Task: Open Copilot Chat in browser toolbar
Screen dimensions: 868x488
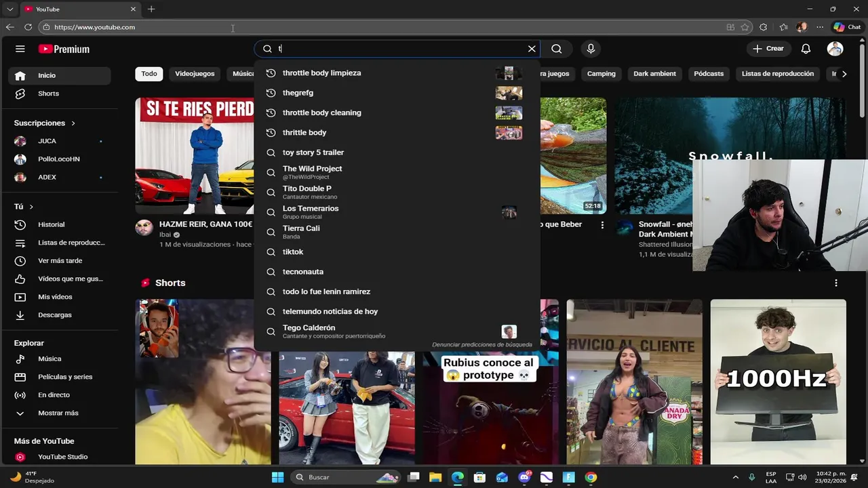Action: [x=847, y=27]
